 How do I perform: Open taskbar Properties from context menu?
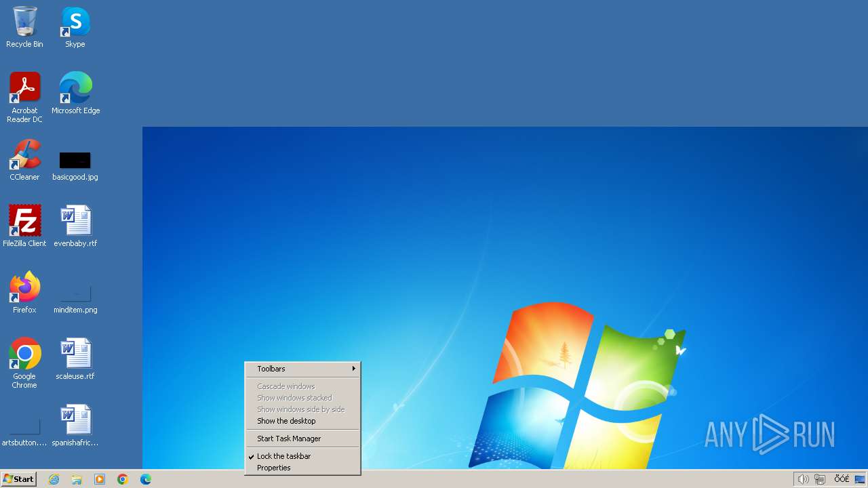302,468
